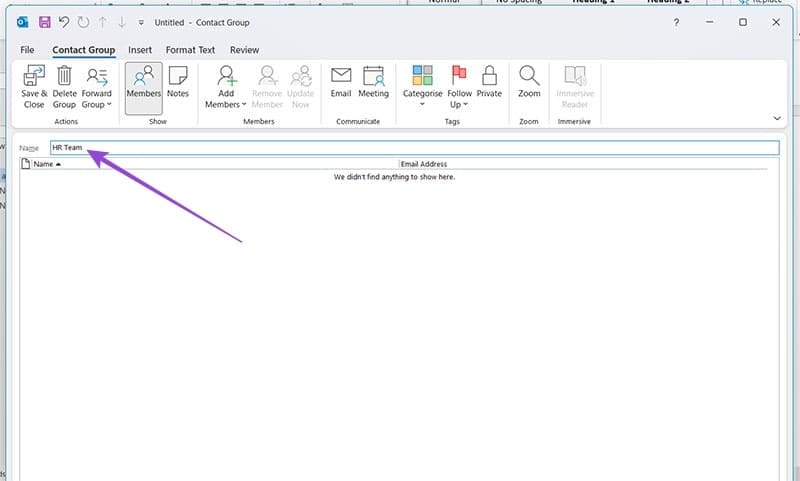
Task: Click the Undo arrow in title bar
Action: pyautogui.click(x=64, y=22)
